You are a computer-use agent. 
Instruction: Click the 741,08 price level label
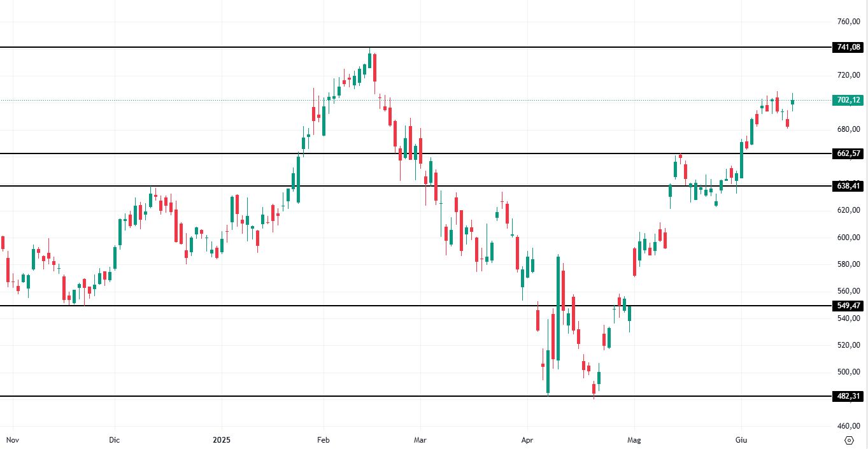(848, 47)
